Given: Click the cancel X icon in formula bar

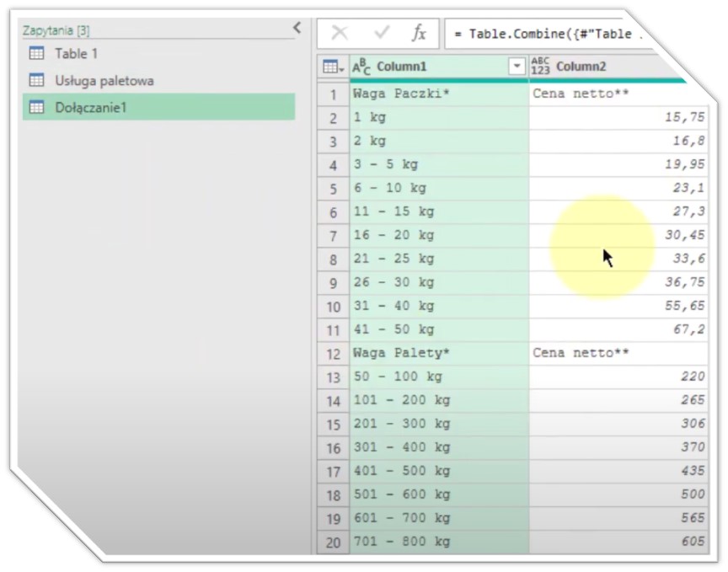Looking at the screenshot, I should [x=340, y=34].
